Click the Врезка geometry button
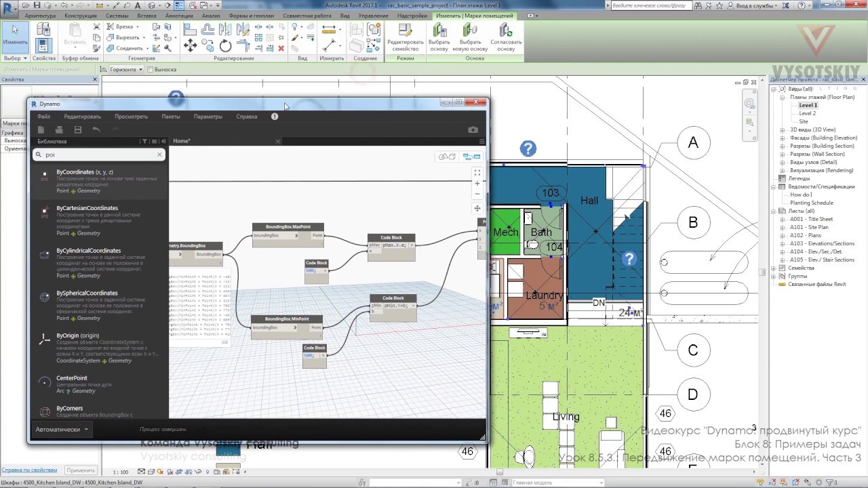Image resolution: width=868 pixels, height=488 pixels. pyautogui.click(x=124, y=26)
